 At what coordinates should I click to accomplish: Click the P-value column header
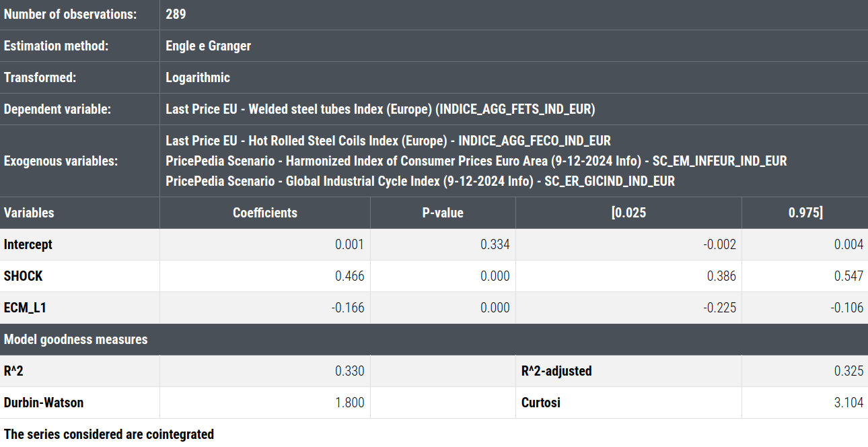click(443, 213)
